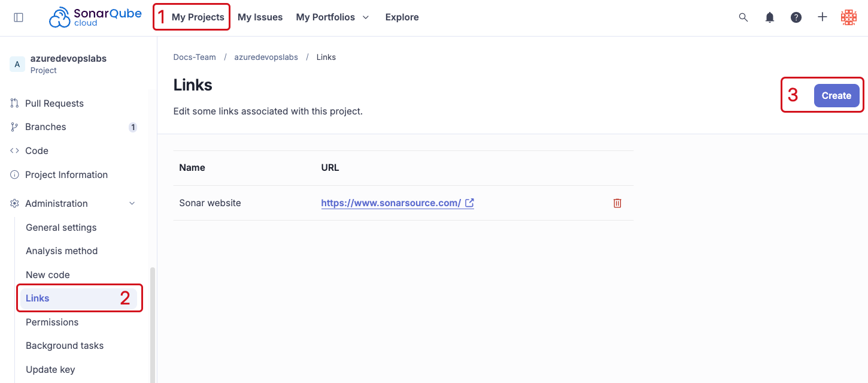868x383 pixels.
Task: Click the URL column header
Action: [330, 168]
